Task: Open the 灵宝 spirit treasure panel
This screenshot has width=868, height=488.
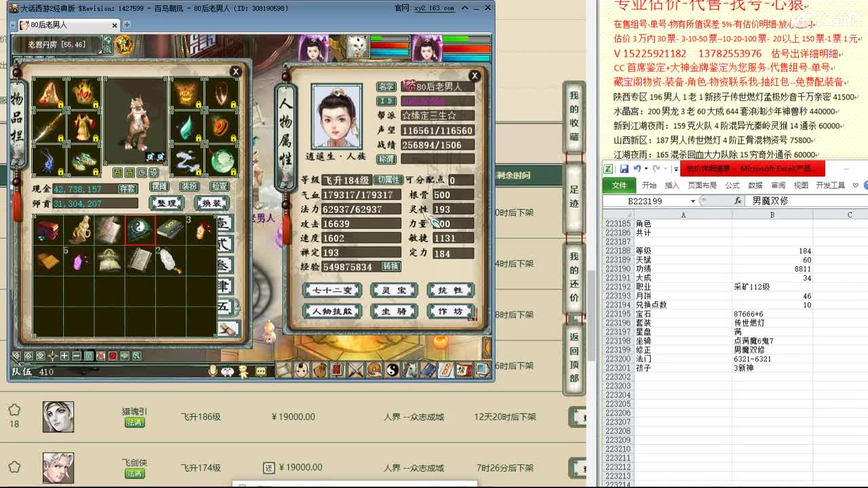Action: click(393, 290)
